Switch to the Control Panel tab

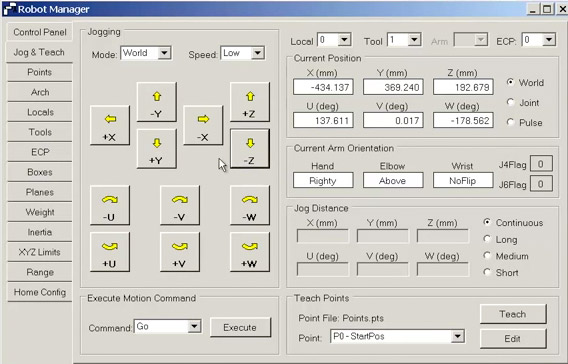click(x=39, y=32)
